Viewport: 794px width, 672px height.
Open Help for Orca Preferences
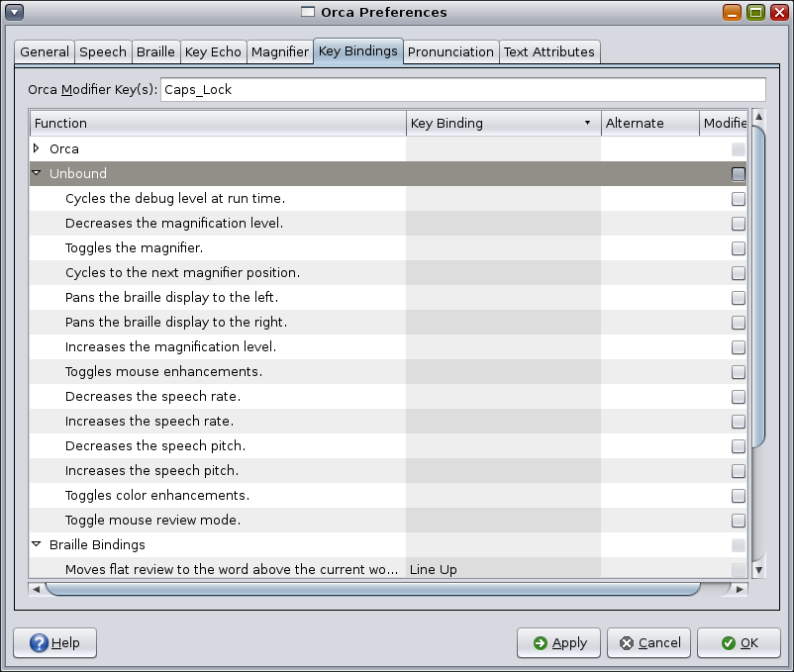point(54,643)
